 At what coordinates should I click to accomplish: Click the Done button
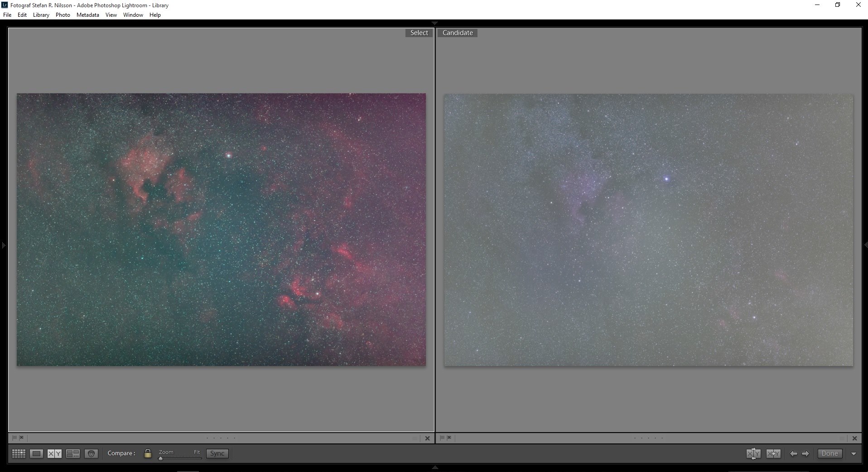tap(829, 453)
